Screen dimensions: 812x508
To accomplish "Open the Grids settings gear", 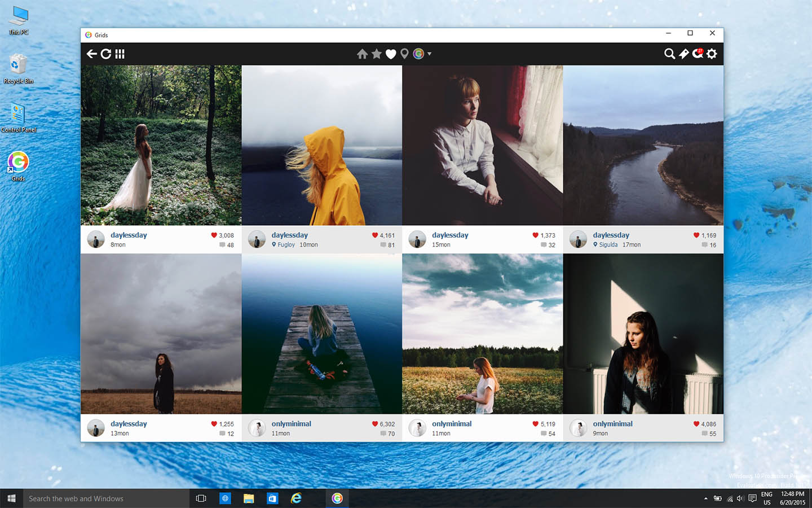I will click(x=712, y=54).
